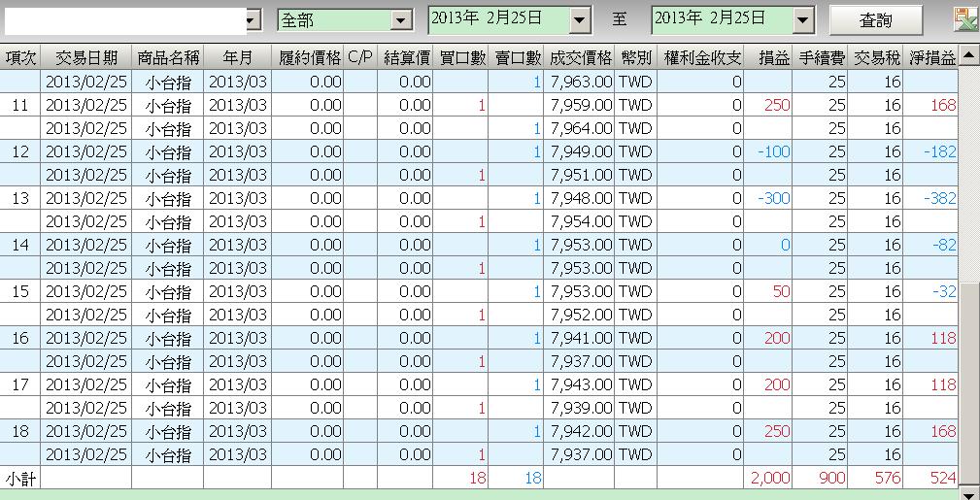Screen dimensions: 980x500
Task: Click price cell 7,952.00
Action: 581,315
